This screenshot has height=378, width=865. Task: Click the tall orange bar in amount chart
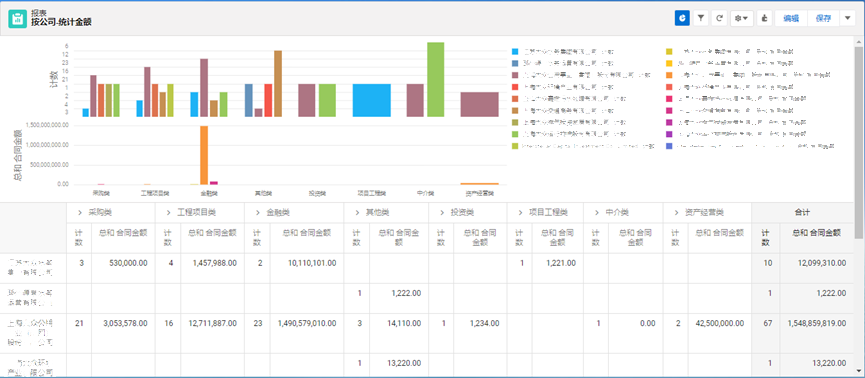[x=204, y=155]
